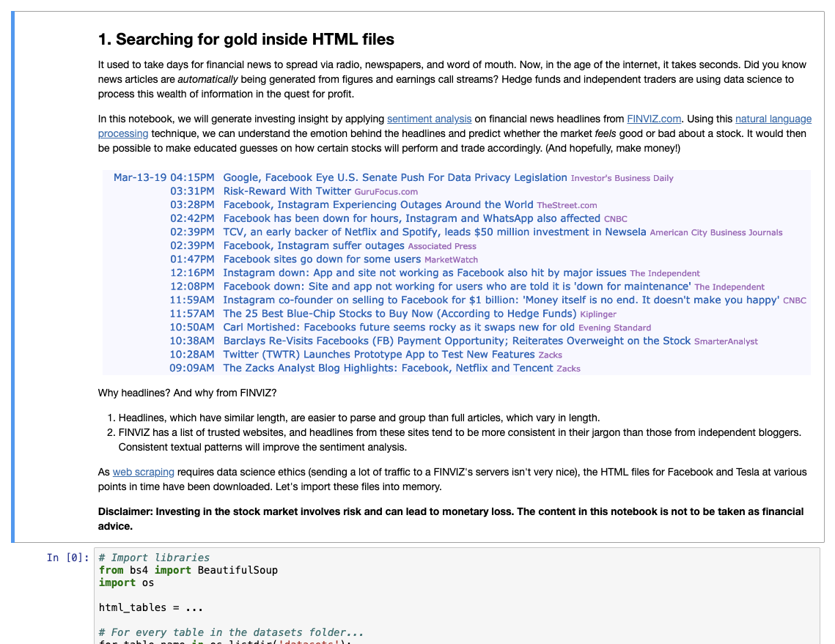Viewport: 835px width, 644px height.
Task: Click headline 'Carl Mortished: Facebooks future seems rocky'
Action: [399, 327]
